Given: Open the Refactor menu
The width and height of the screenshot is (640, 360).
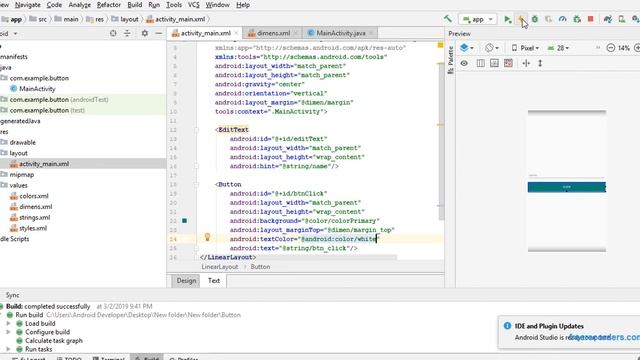Looking at the screenshot, I should (109, 5).
